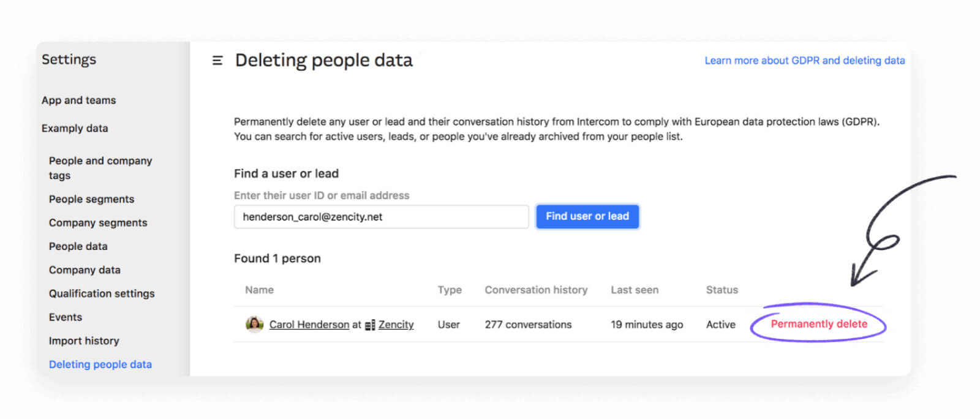View the 'Import history' page

point(84,341)
